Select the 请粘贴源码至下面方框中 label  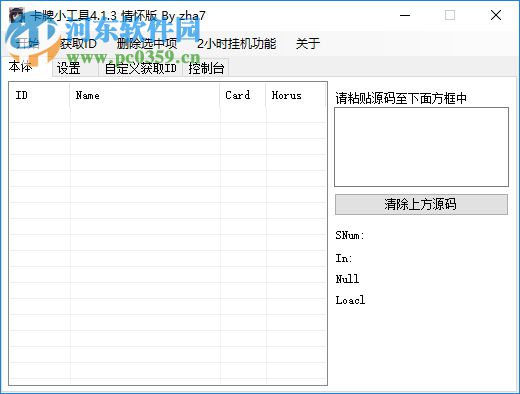pos(401,98)
